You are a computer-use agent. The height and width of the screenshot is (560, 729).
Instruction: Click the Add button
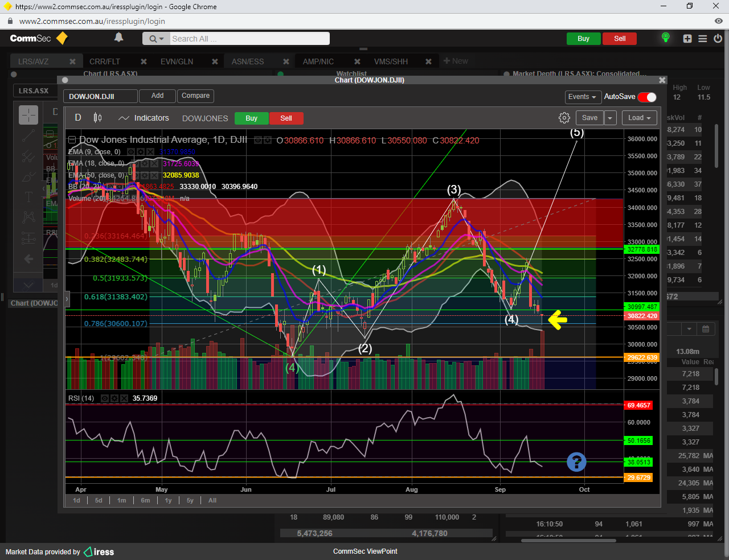(158, 96)
